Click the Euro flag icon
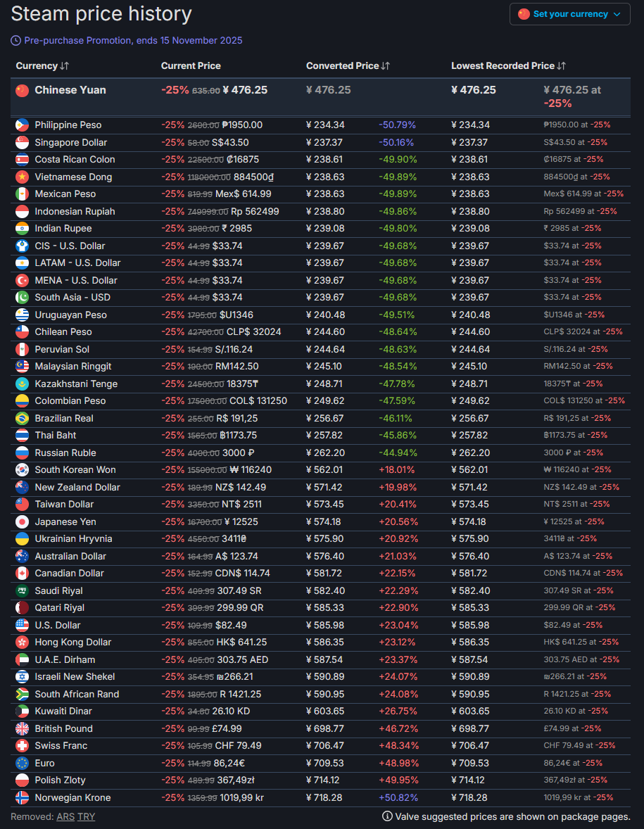This screenshot has height=829, width=644. tap(23, 763)
